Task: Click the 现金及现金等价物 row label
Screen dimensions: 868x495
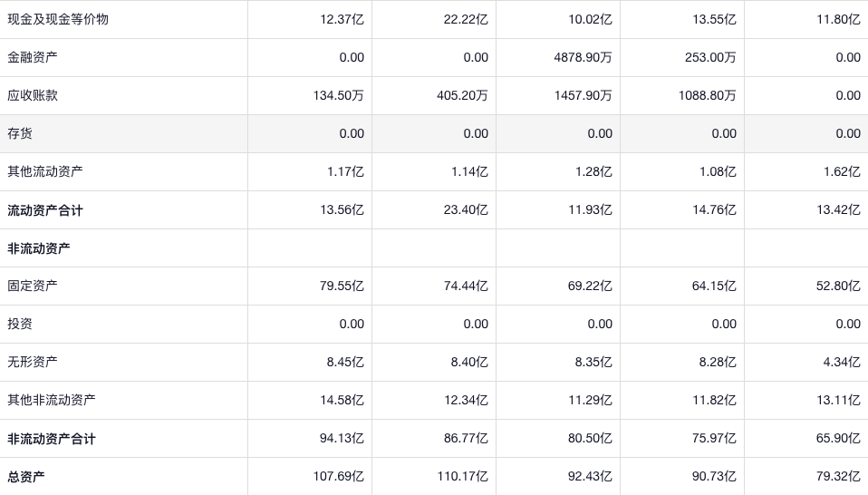Action: click(58, 19)
